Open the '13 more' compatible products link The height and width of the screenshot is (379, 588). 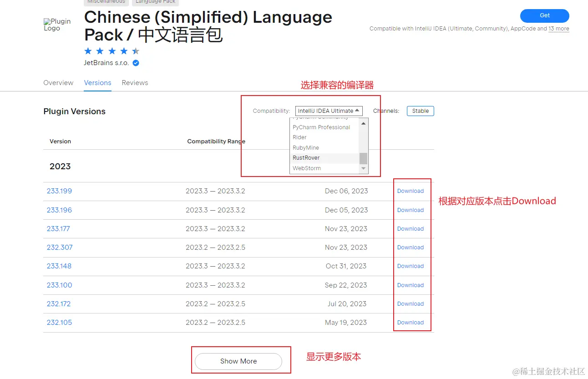[558, 29]
